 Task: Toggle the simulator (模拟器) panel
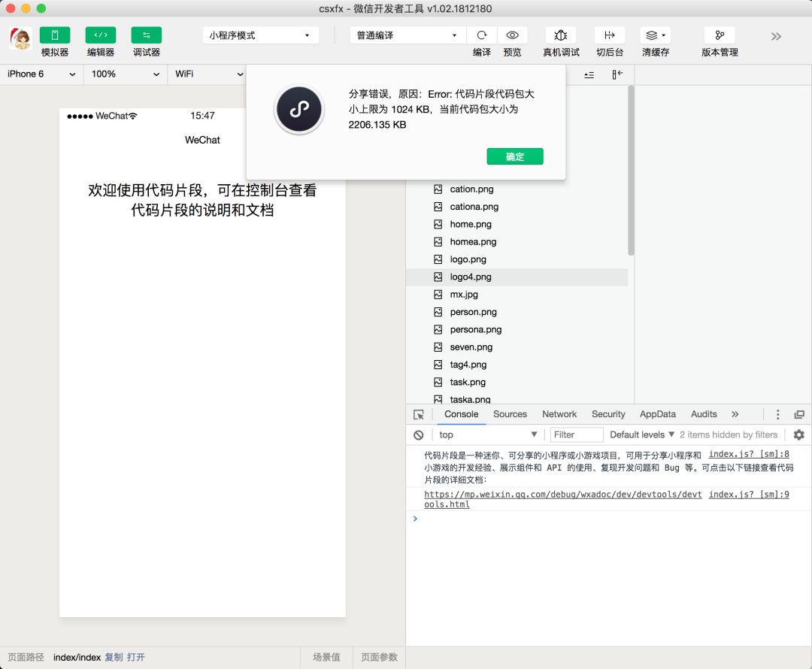point(54,35)
